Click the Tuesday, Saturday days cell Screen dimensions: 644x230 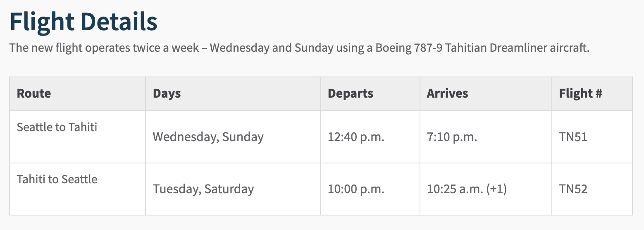pyautogui.click(x=203, y=189)
